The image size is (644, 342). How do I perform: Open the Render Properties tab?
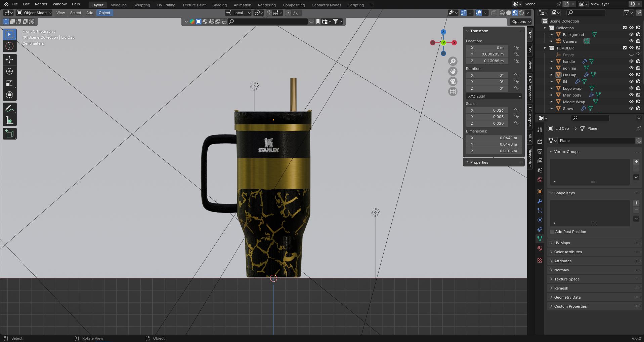539,142
